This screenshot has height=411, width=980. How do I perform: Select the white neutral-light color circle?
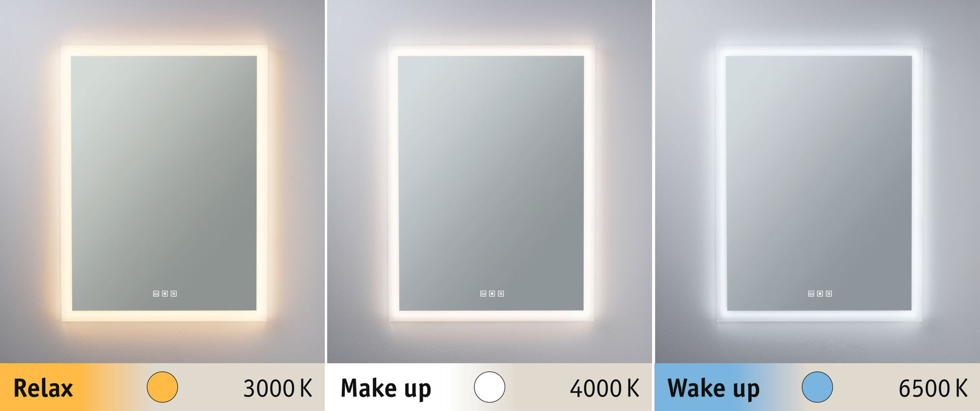489,387
